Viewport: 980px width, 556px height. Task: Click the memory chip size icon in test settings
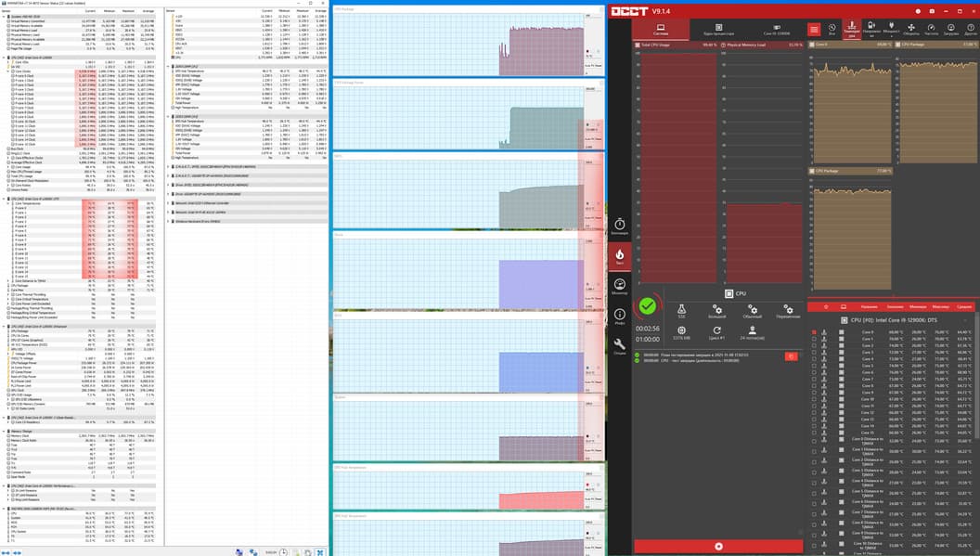pyautogui.click(x=681, y=332)
